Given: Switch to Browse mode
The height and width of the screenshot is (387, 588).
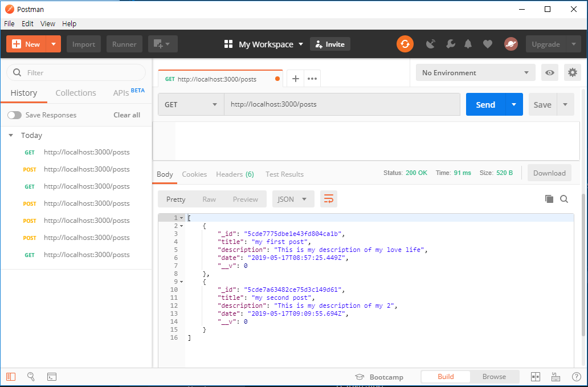Looking at the screenshot, I should [494, 377].
